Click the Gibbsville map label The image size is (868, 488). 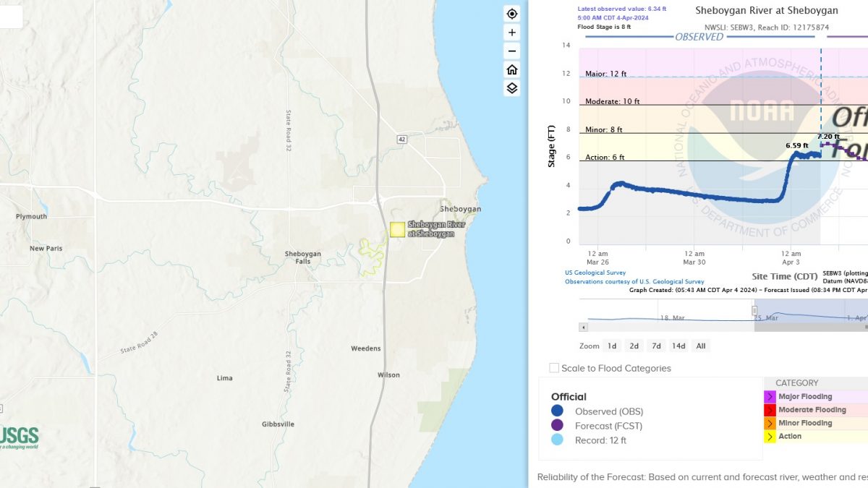pyautogui.click(x=278, y=424)
